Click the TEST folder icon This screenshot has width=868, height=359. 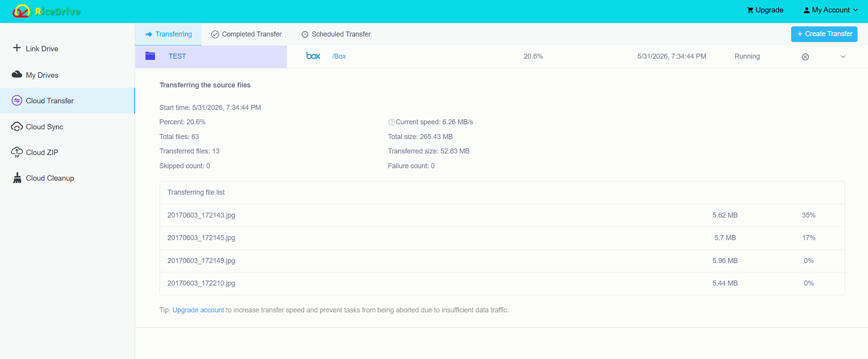[150, 56]
